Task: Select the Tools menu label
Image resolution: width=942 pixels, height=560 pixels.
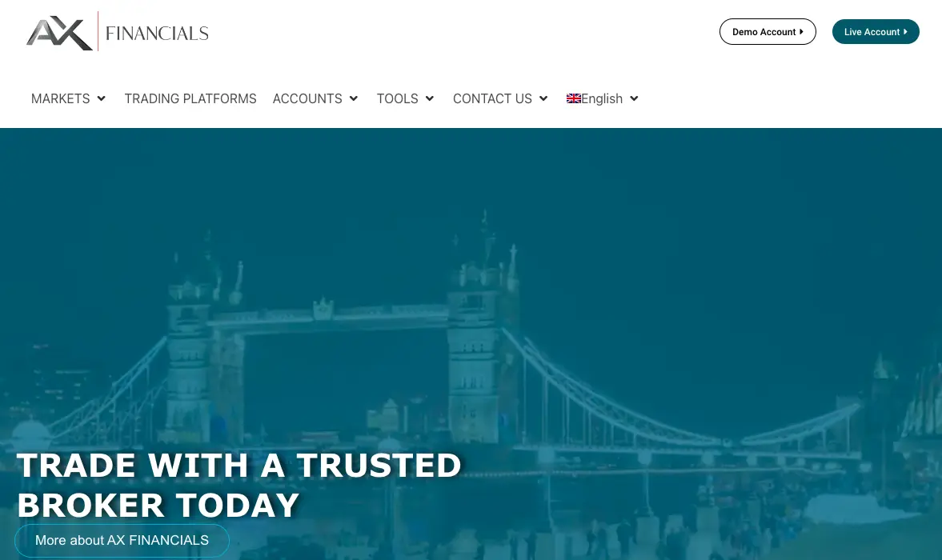Action: pos(397,98)
